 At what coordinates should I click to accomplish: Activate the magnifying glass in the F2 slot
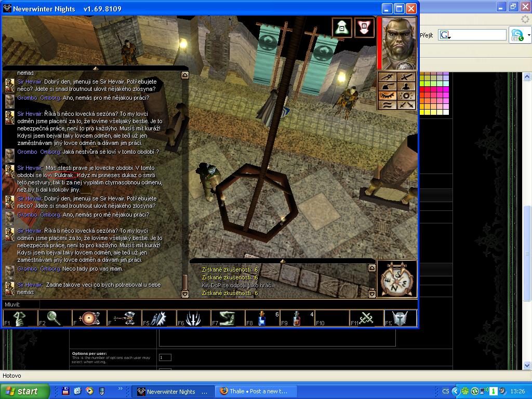click(x=54, y=318)
